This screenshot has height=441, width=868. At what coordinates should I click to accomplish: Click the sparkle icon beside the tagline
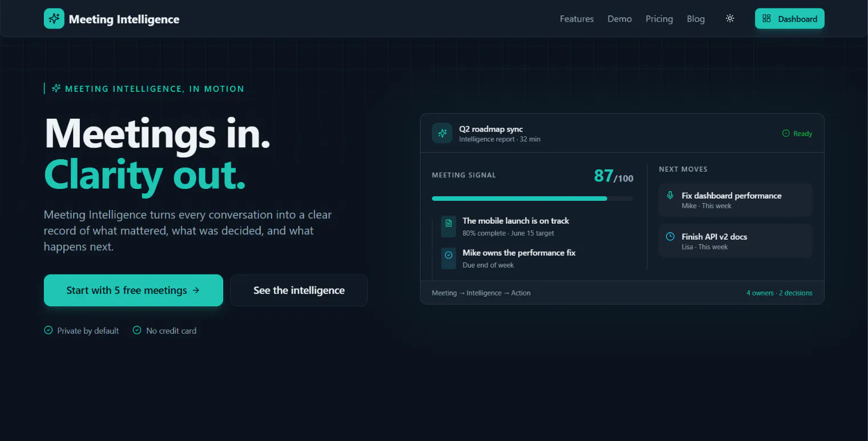pos(56,88)
